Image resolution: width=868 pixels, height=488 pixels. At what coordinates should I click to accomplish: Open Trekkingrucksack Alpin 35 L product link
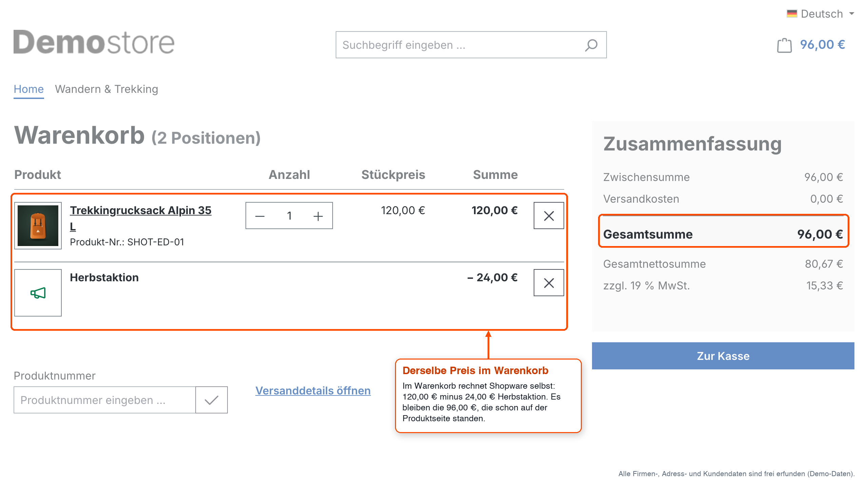click(x=140, y=218)
